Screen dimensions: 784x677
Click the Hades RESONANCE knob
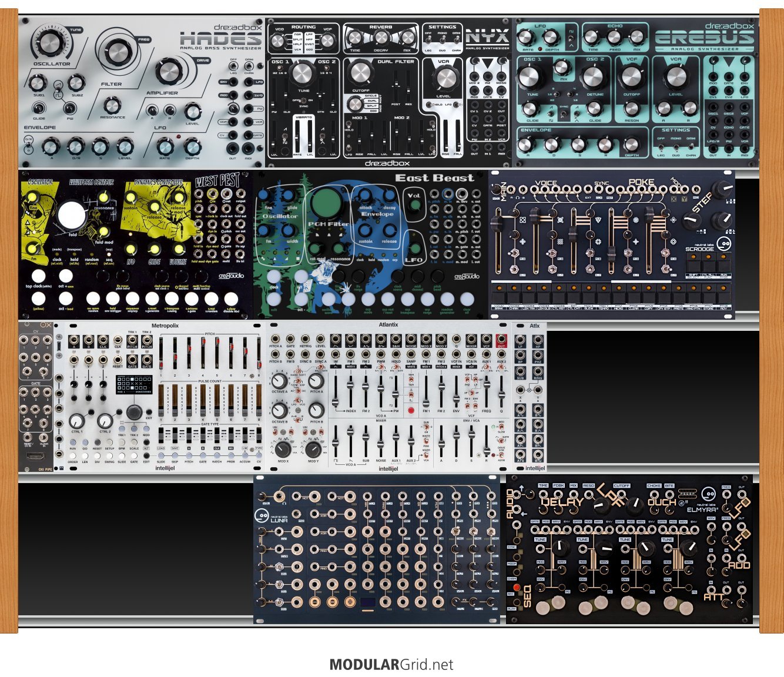pyautogui.click(x=112, y=106)
